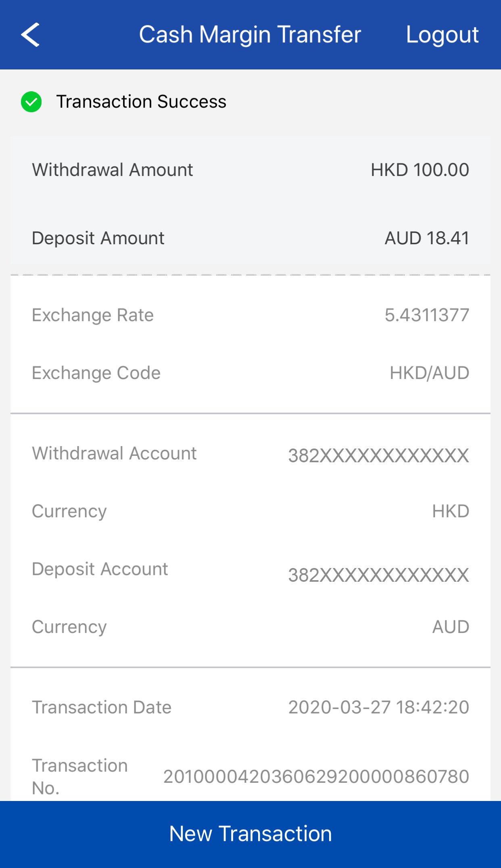
Task: Click the Exchange Rate label
Action: tap(93, 315)
